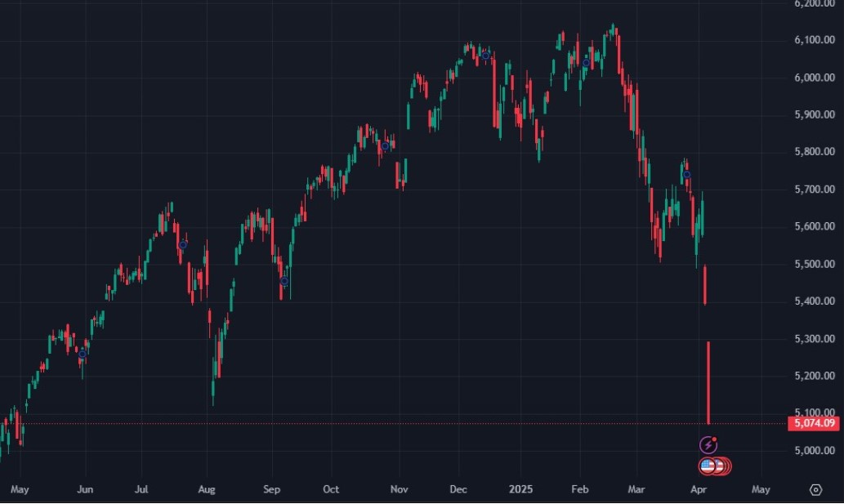Click the circle marker on late March candles
844x504 pixels.
click(x=687, y=175)
